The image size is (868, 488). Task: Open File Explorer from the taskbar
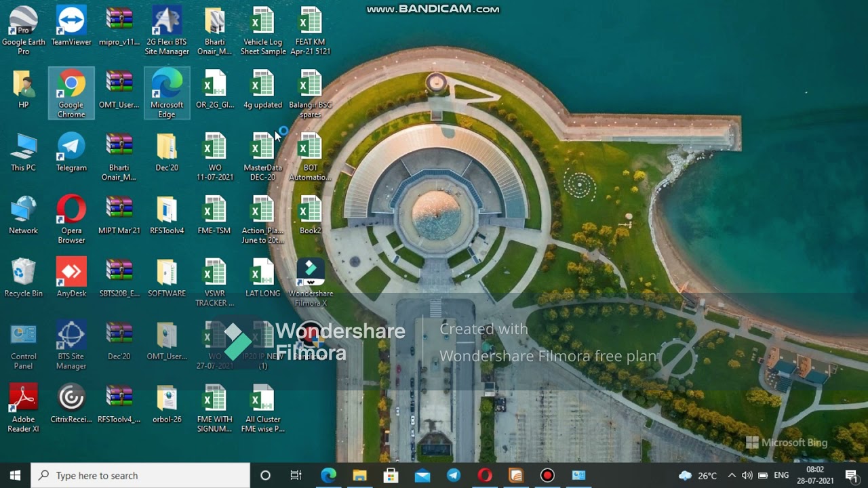tap(359, 475)
